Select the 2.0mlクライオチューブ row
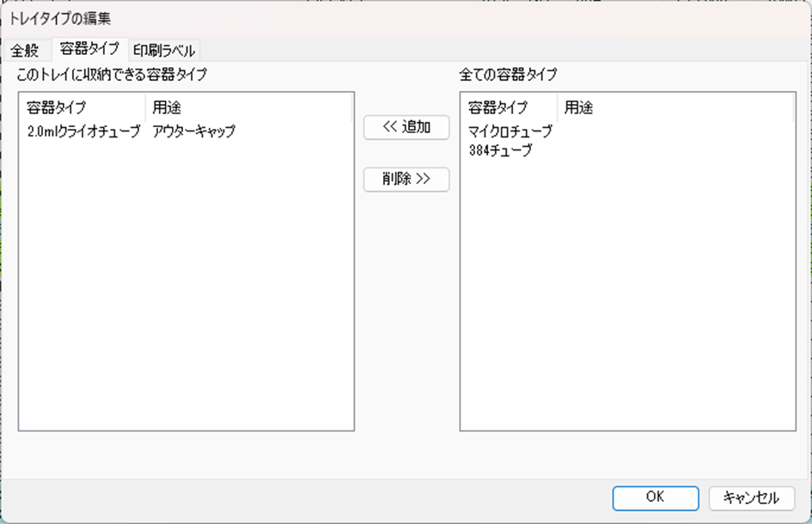 click(x=83, y=131)
